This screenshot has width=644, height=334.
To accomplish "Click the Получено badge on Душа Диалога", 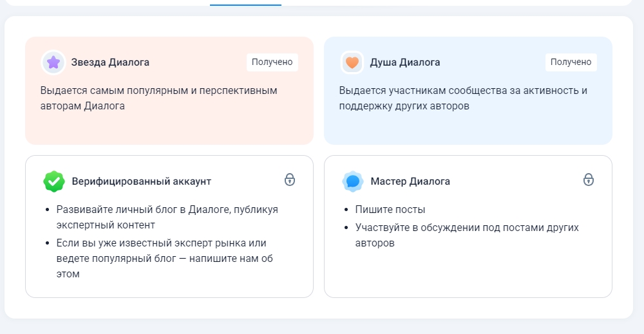I will pyautogui.click(x=571, y=62).
